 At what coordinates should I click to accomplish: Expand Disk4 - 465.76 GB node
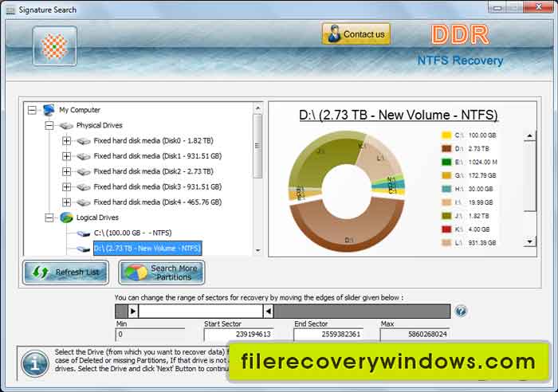[x=66, y=202]
